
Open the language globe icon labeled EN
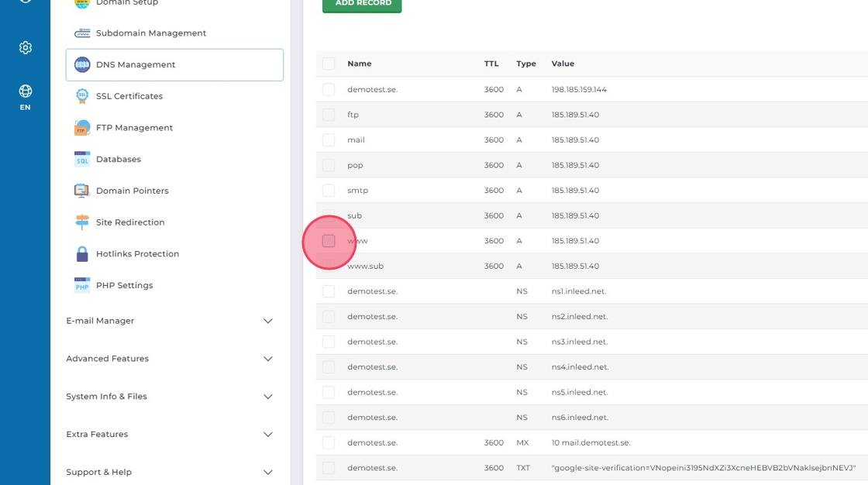tap(26, 91)
